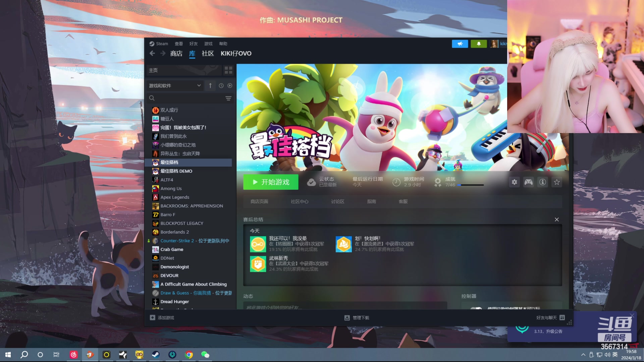Open Steam from the taskbar

pos(156,355)
